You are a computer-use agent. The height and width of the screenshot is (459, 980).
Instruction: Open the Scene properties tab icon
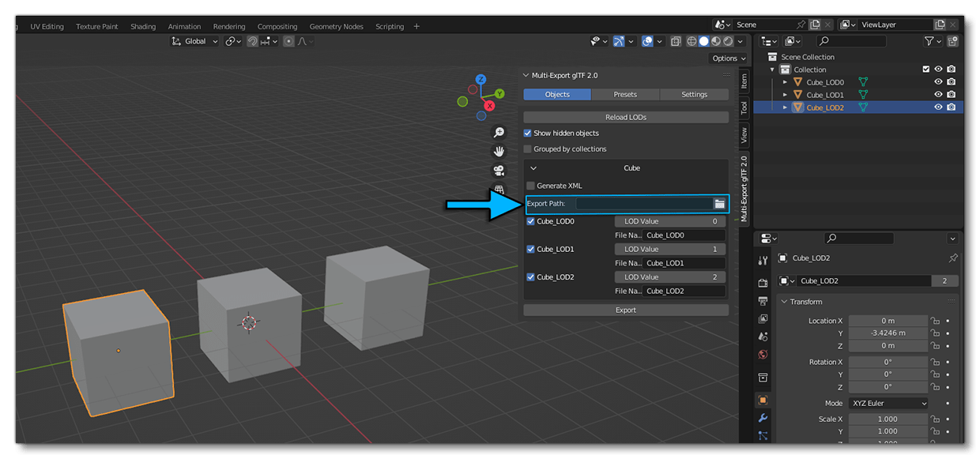[x=763, y=337]
